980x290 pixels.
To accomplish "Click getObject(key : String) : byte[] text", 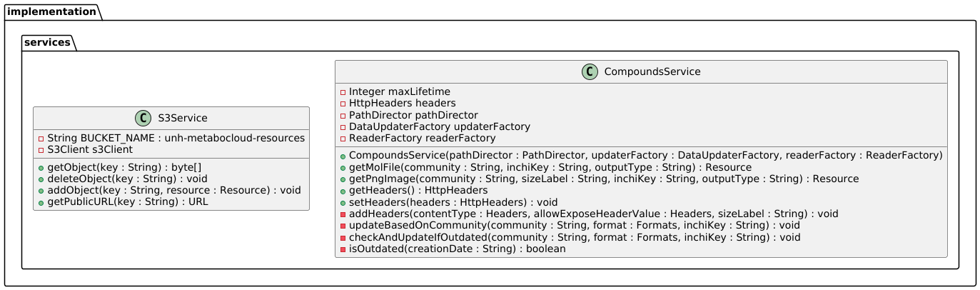I will click(x=125, y=168).
